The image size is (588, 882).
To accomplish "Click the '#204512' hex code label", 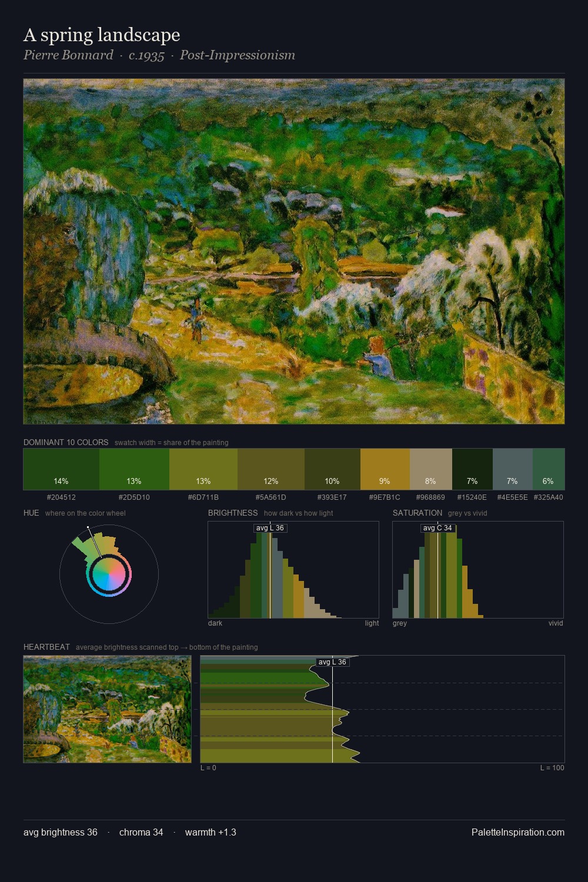I will [x=61, y=497].
